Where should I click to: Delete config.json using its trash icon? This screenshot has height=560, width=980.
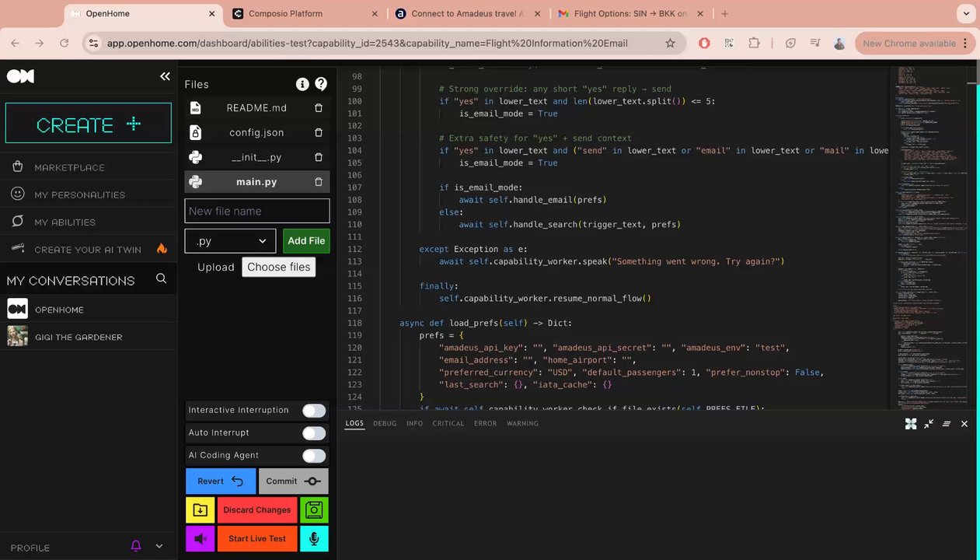tap(319, 132)
